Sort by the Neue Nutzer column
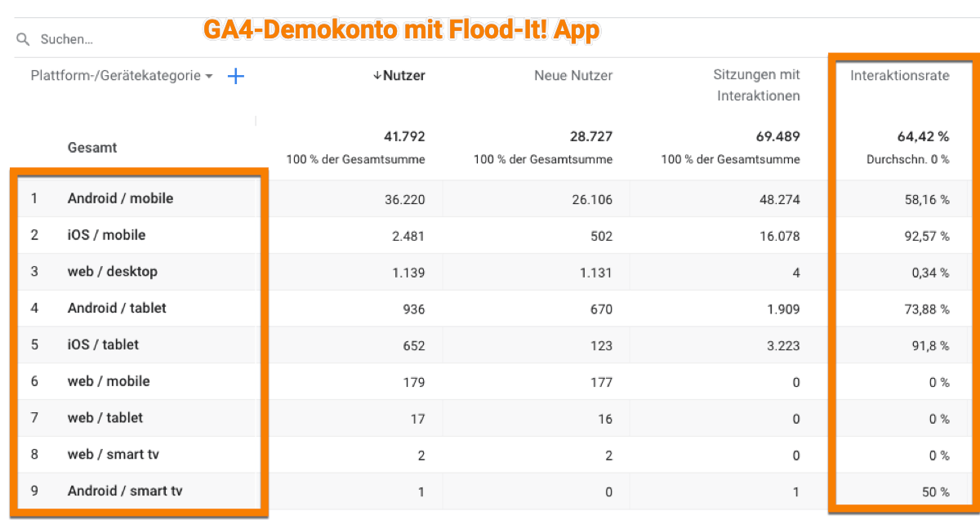Image resolution: width=980 pixels, height=520 pixels. (x=572, y=76)
